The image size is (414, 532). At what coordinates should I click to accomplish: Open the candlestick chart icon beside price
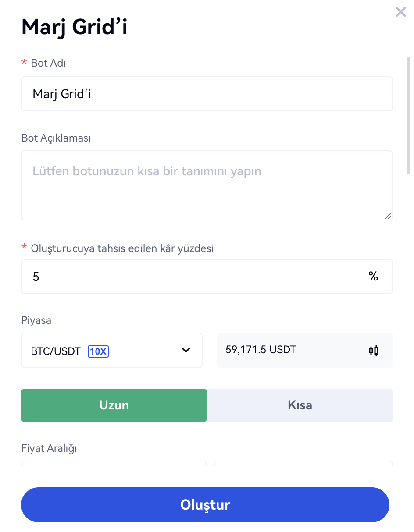(373, 350)
